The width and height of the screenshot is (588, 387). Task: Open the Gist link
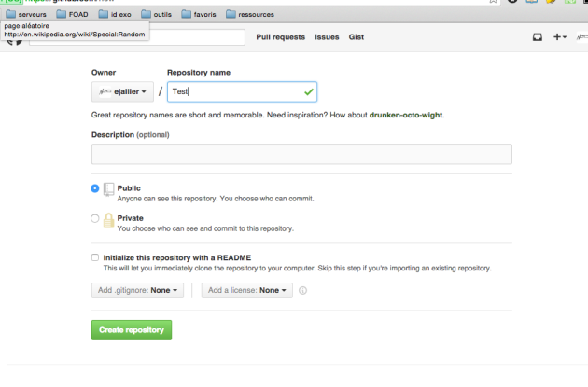tap(357, 37)
